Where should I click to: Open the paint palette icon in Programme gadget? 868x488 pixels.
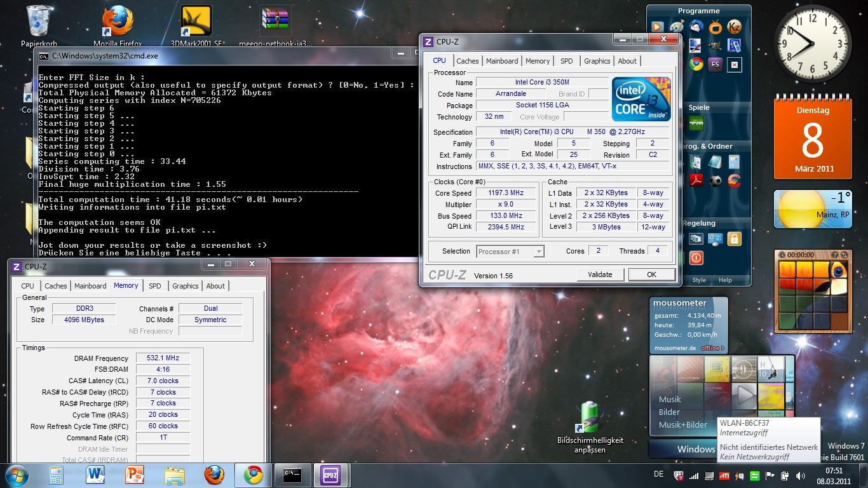pyautogui.click(x=677, y=27)
